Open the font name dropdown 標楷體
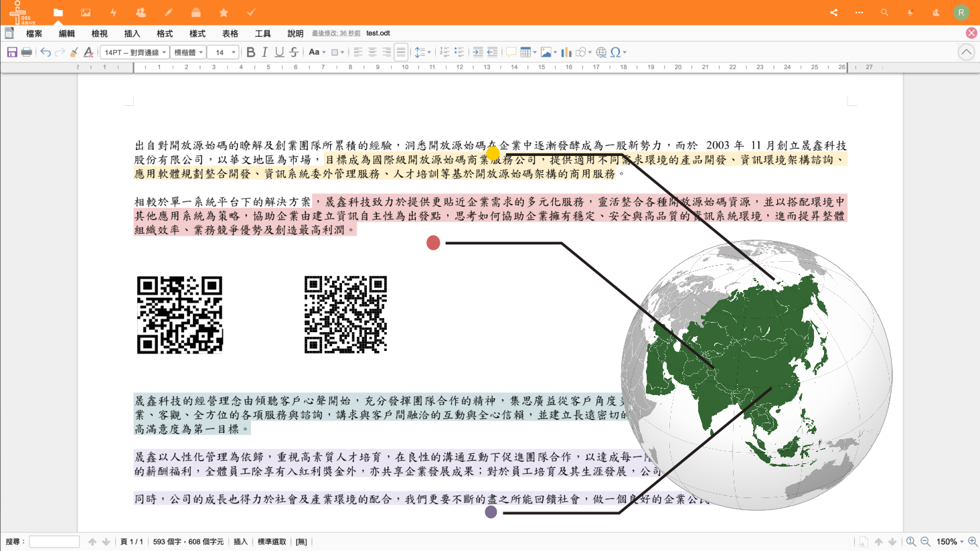Viewport: 980px width, 551px height. coord(188,52)
